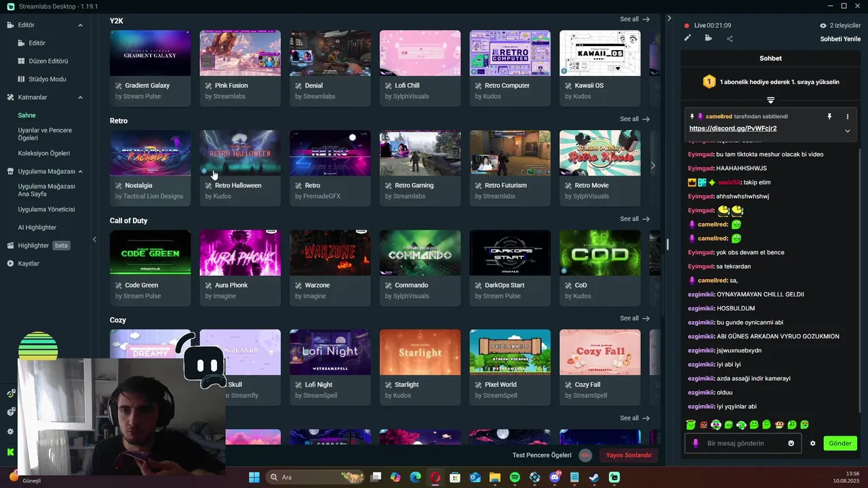This screenshot has width=868, height=488.
Task: Open Uygulama Mağazası Ana Sayfa
Action: 47,190
